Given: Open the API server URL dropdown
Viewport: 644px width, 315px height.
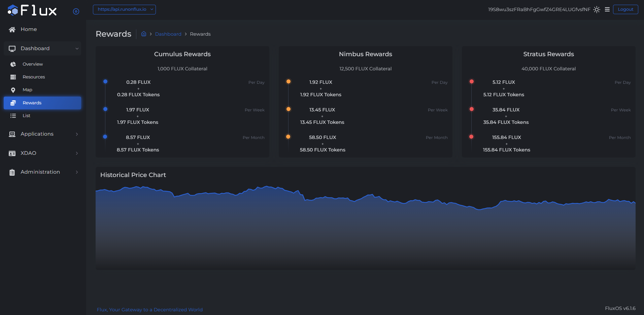Looking at the screenshot, I should pos(124,9).
